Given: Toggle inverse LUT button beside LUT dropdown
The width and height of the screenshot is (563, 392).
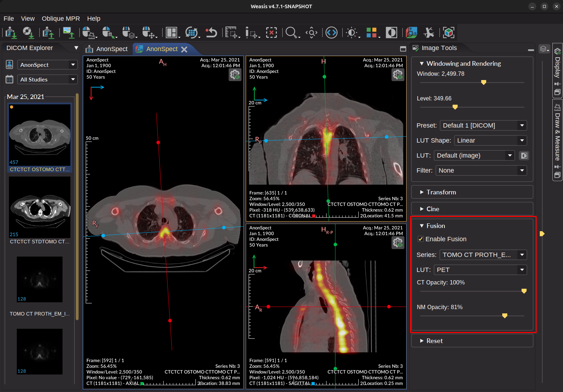Looking at the screenshot, I should (524, 155).
